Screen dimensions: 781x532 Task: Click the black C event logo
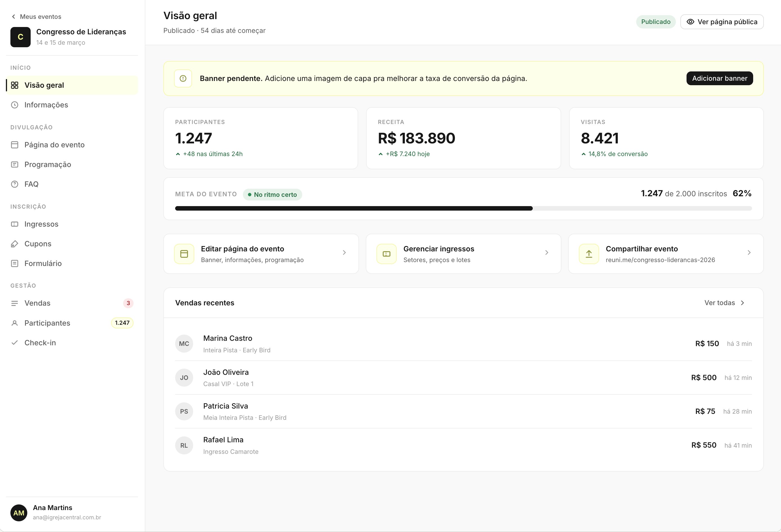[21, 37]
